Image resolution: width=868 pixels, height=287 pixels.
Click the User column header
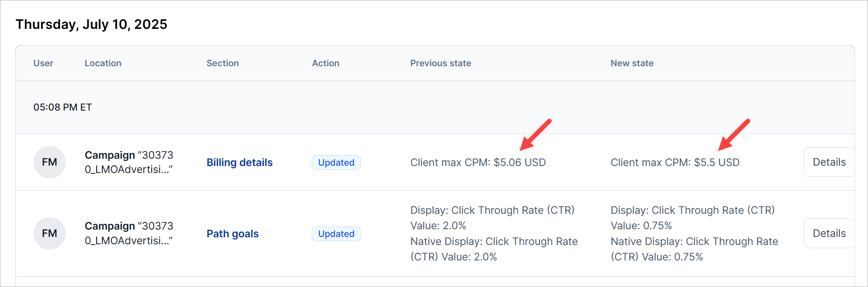(x=43, y=63)
